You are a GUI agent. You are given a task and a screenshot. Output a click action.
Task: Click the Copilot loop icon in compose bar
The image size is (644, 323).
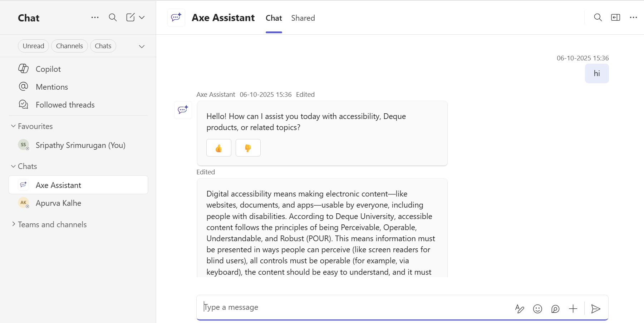555,309
